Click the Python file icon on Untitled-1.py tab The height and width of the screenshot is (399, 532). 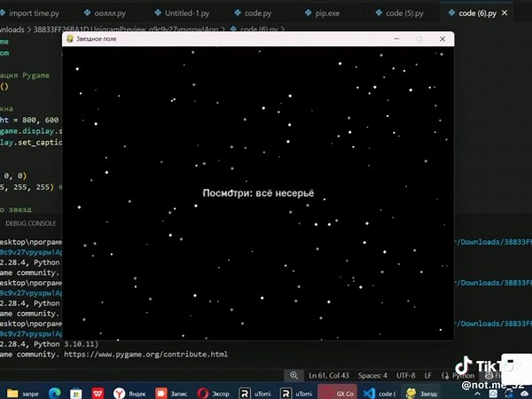tap(158, 13)
